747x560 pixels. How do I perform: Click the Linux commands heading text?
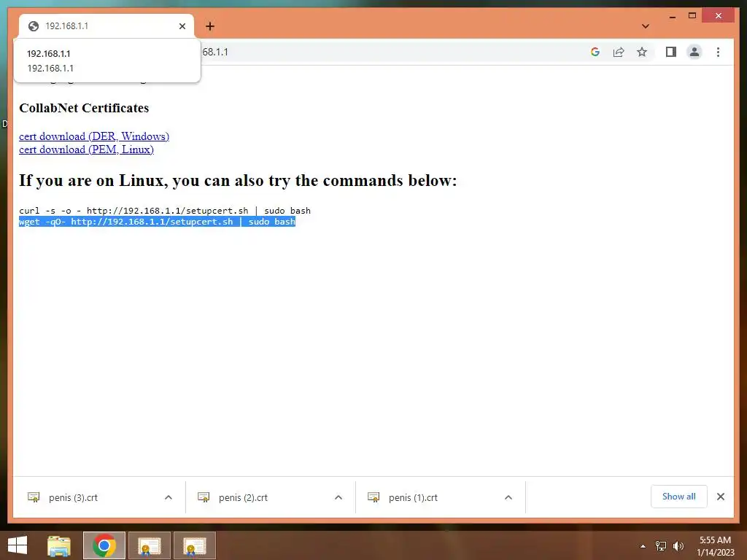(x=238, y=181)
